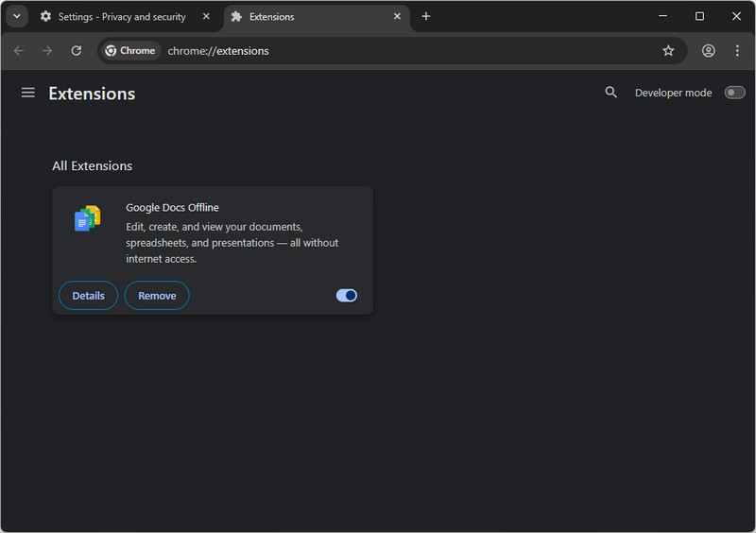Screen dimensions: 756x533
Task: Bookmark this page with star icon
Action: coord(668,51)
